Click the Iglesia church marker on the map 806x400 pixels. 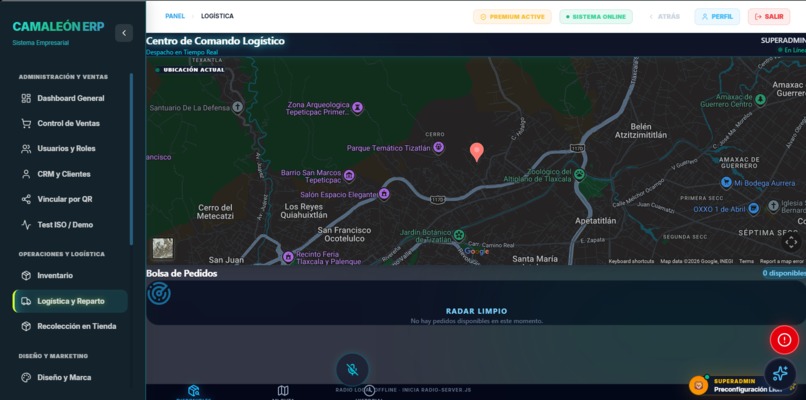click(773, 206)
